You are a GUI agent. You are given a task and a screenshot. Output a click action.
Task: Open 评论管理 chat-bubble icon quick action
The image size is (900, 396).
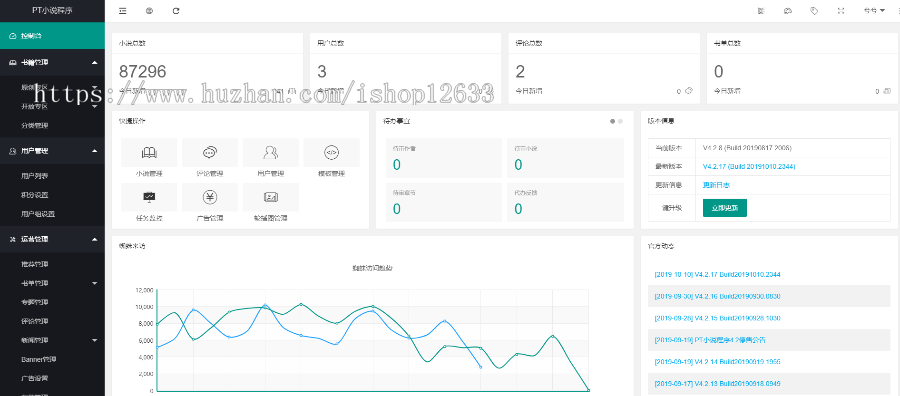210,152
